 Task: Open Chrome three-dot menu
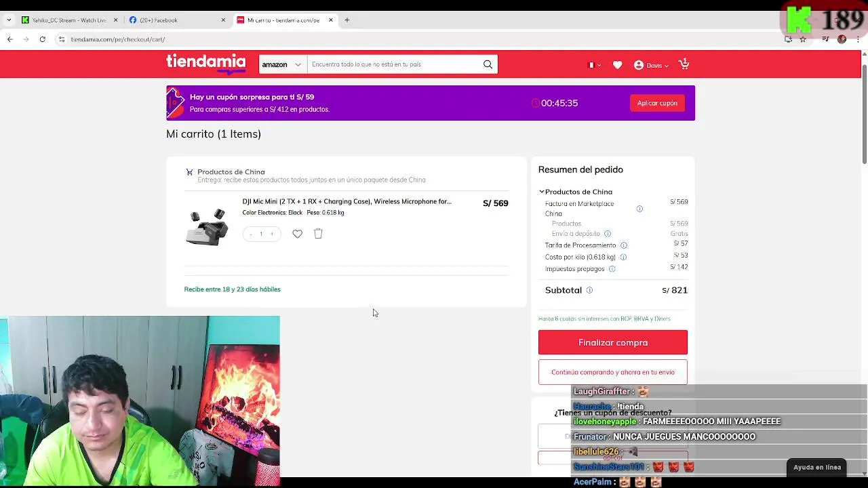(857, 39)
